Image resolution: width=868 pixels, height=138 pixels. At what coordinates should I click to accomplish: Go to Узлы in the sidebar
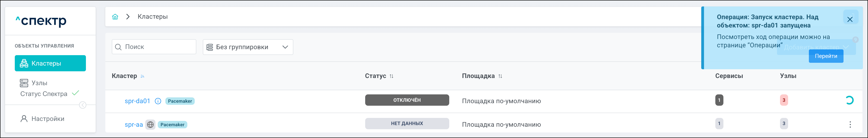click(39, 83)
